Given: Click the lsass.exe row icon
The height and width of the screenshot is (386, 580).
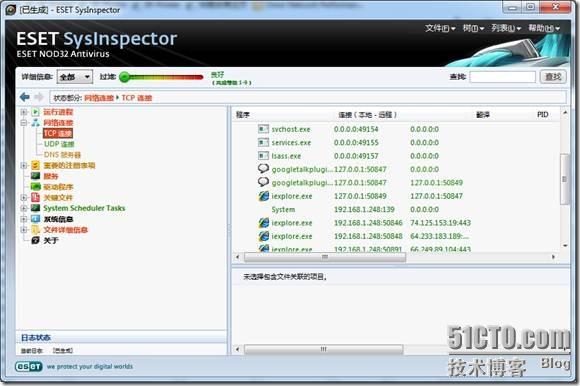Looking at the screenshot, I should (263, 156).
